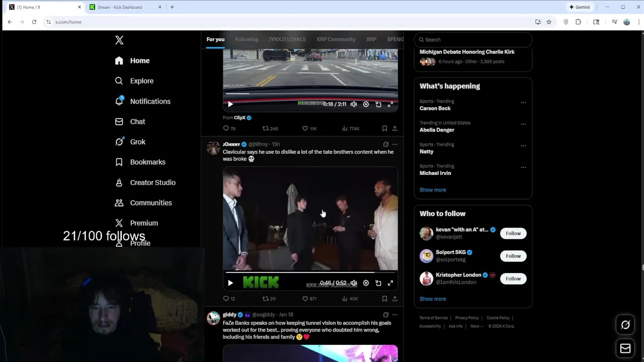Screen dimensions: 644x362
Task: Repost the ClipX post with 246 reposts
Action: tap(270, 129)
